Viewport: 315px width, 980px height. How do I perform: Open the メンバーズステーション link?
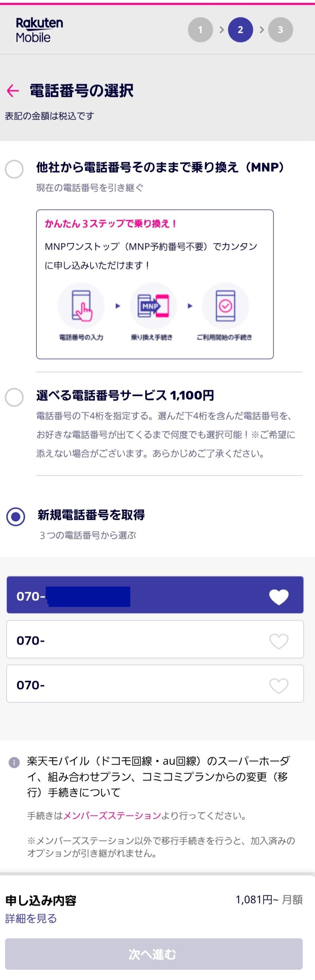[112, 816]
